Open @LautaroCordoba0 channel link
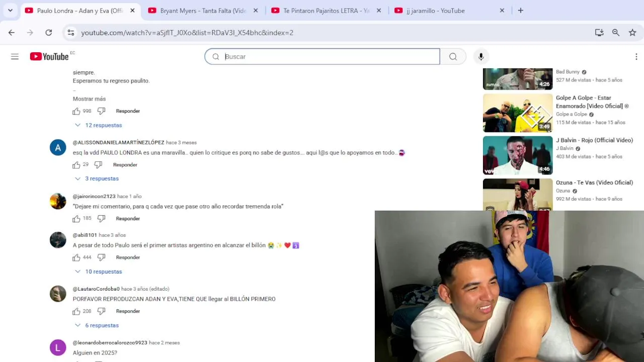The height and width of the screenshot is (362, 644). tap(96, 289)
